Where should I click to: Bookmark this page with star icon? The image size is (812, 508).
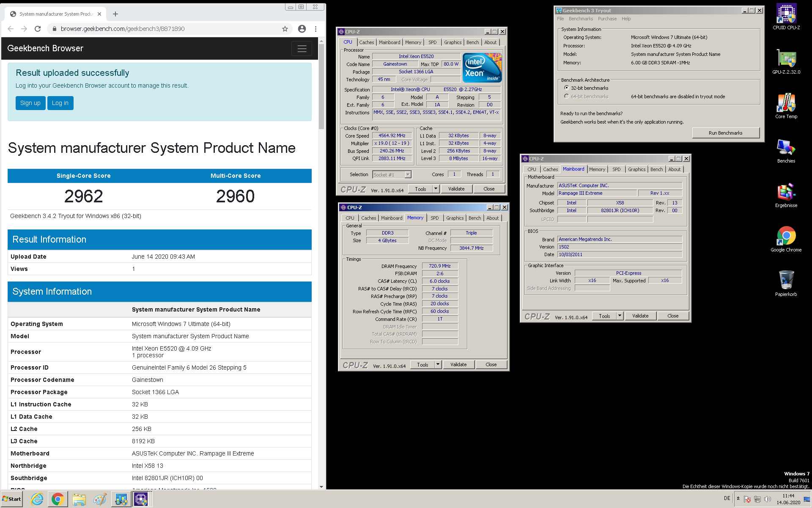click(285, 29)
